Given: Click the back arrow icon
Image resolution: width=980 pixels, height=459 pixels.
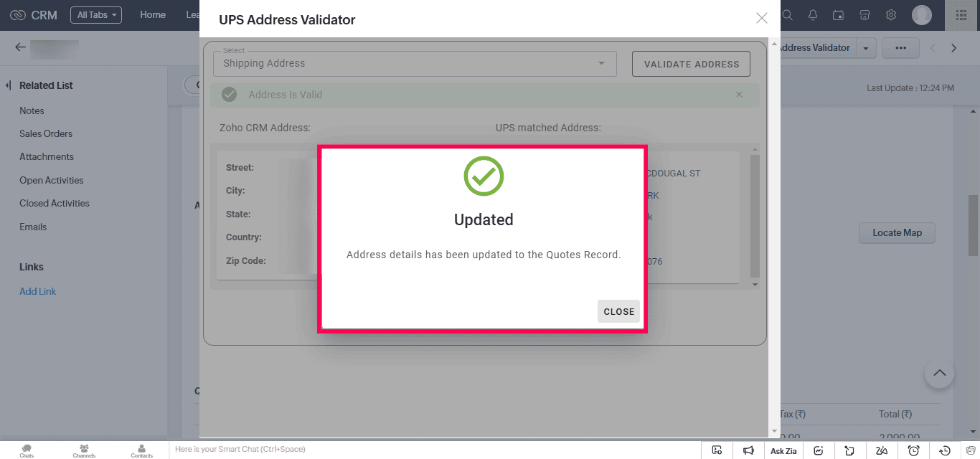Looking at the screenshot, I should (20, 47).
